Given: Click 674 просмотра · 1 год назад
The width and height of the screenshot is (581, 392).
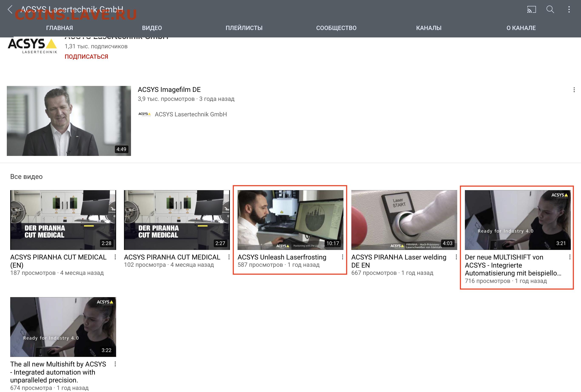Looking at the screenshot, I should coord(49,388).
